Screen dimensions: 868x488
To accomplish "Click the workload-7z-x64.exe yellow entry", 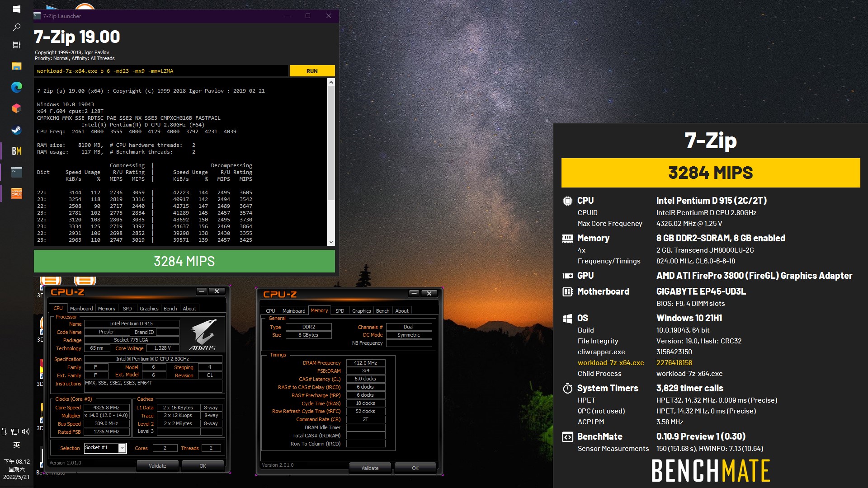I will coord(610,363).
